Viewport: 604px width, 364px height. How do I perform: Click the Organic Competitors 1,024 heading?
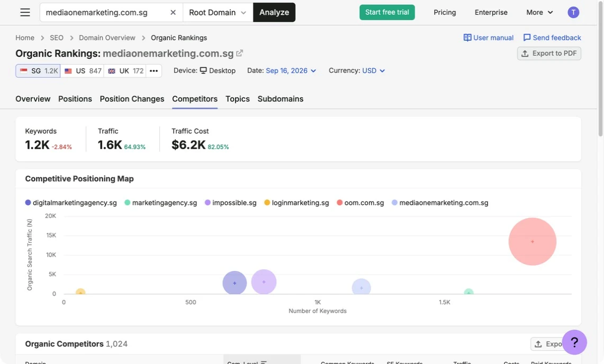tap(76, 344)
